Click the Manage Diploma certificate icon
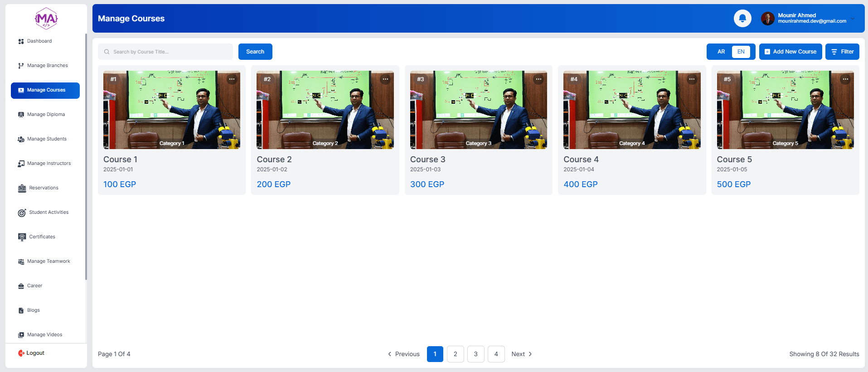 click(x=21, y=115)
